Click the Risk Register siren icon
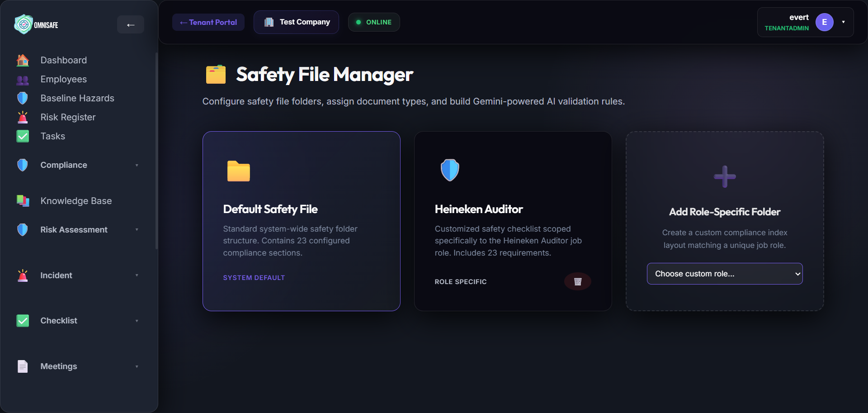 point(23,117)
